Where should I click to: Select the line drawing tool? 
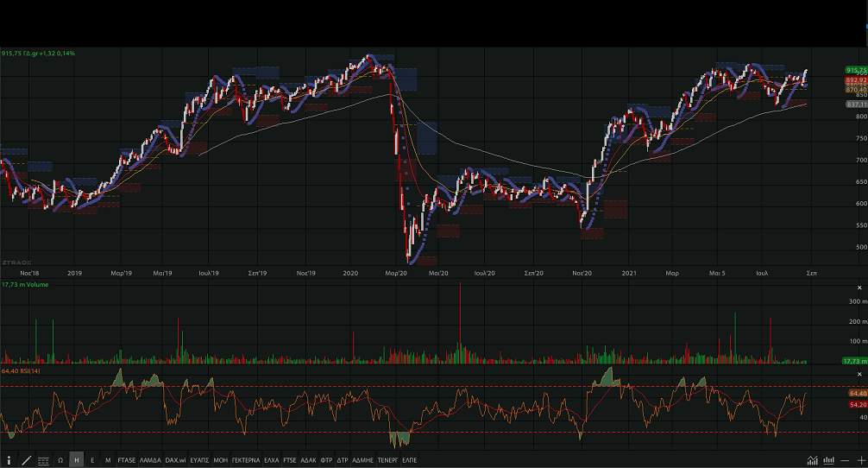pyautogui.click(x=26, y=461)
